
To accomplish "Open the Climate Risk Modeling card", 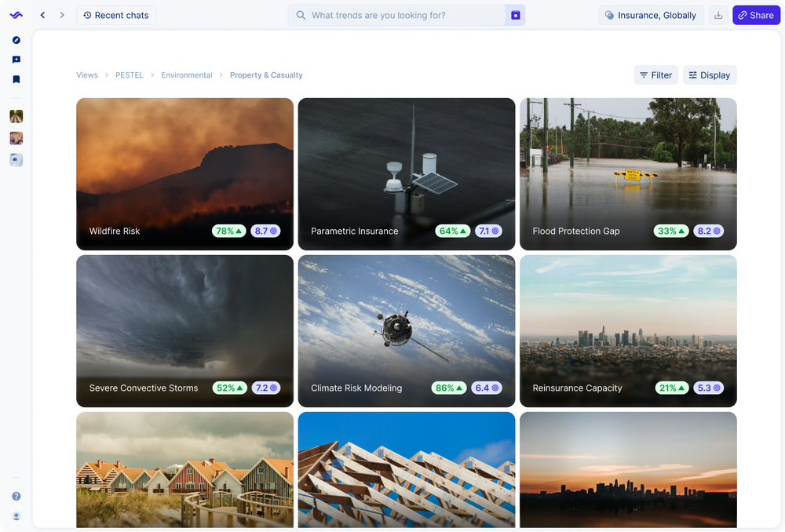I will (407, 331).
